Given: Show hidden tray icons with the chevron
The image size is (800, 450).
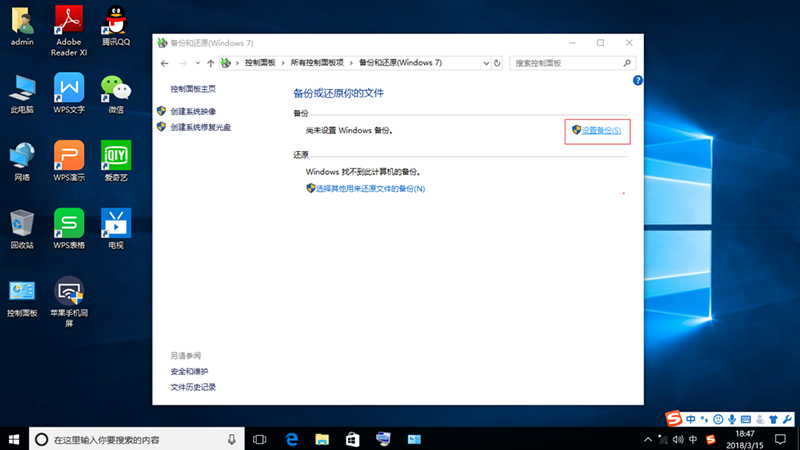Looking at the screenshot, I should (x=647, y=439).
